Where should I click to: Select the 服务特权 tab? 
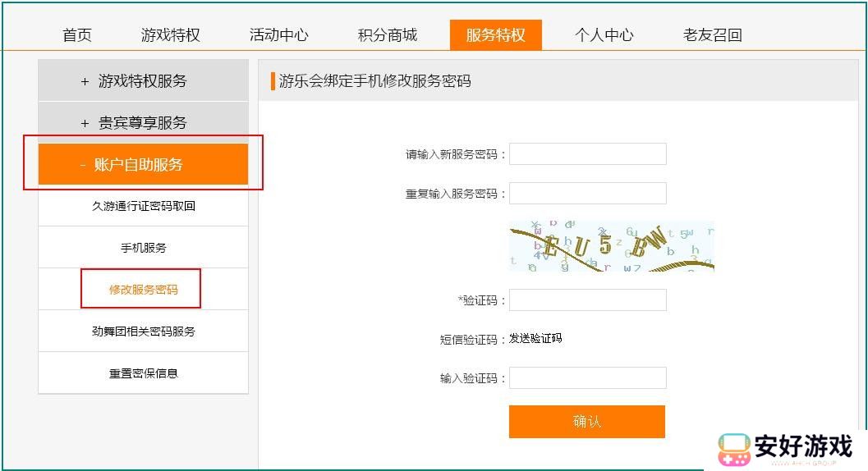(495, 34)
